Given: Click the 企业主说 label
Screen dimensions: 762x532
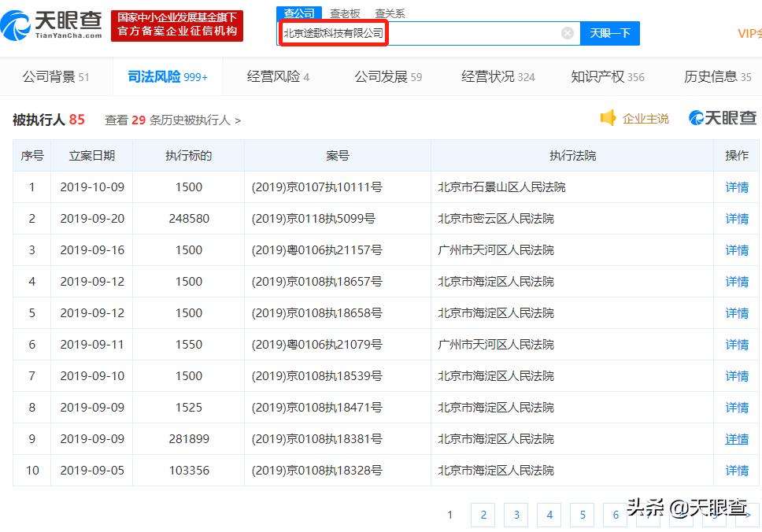Looking at the screenshot, I should click(645, 118).
